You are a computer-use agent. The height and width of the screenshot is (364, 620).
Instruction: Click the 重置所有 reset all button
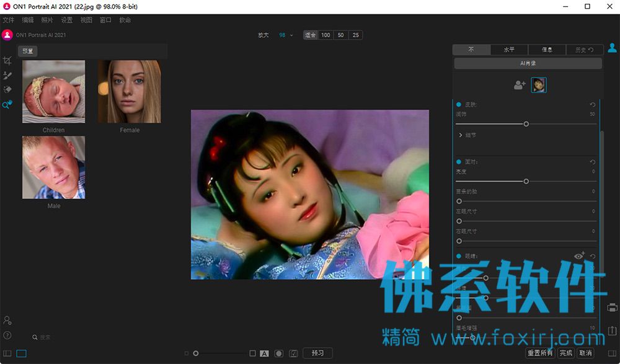(540, 353)
